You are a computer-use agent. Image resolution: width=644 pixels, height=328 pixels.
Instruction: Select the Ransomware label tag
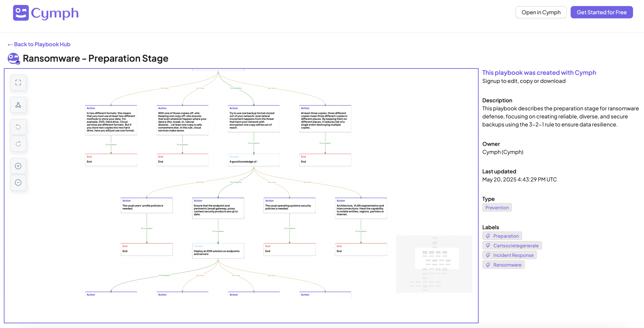pyautogui.click(x=503, y=265)
